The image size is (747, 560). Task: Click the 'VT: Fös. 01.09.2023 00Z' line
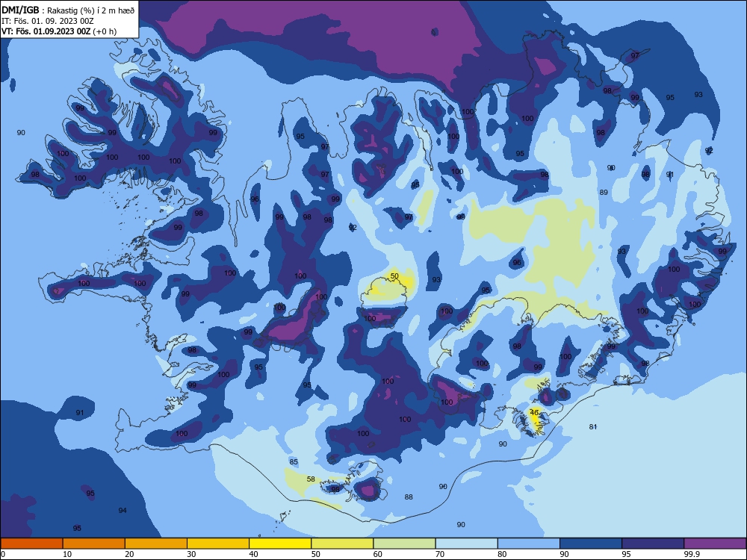46,31
